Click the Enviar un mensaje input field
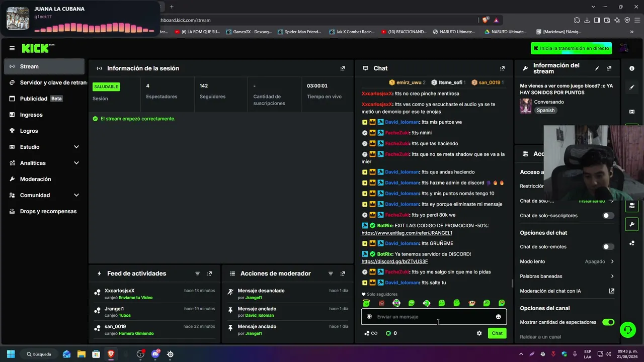Screen dimensions: 644x362 [434, 317]
